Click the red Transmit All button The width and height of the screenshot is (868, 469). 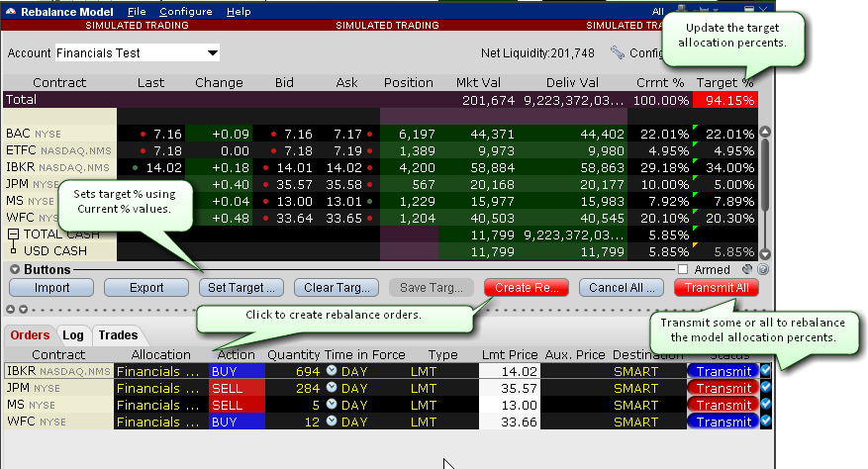pyautogui.click(x=716, y=288)
